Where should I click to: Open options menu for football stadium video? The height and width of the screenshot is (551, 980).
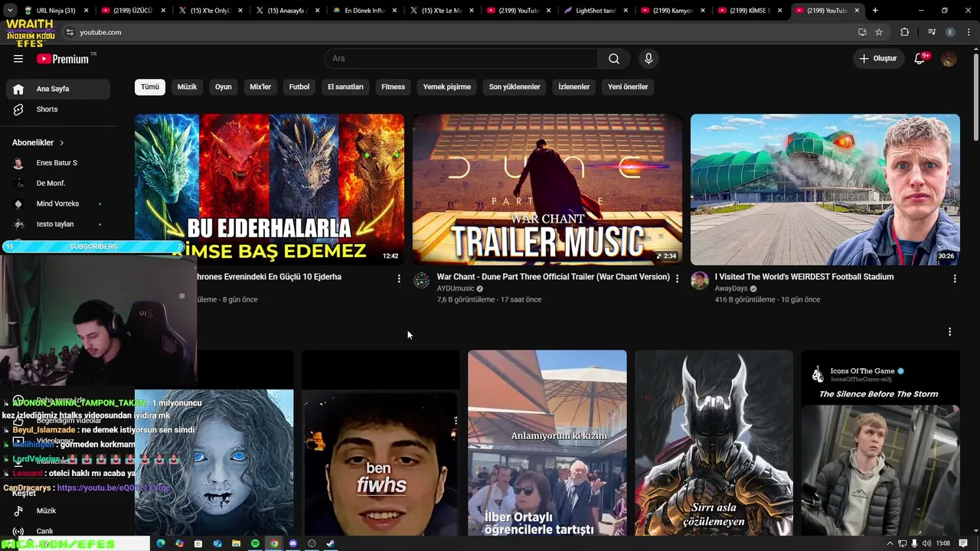click(955, 279)
